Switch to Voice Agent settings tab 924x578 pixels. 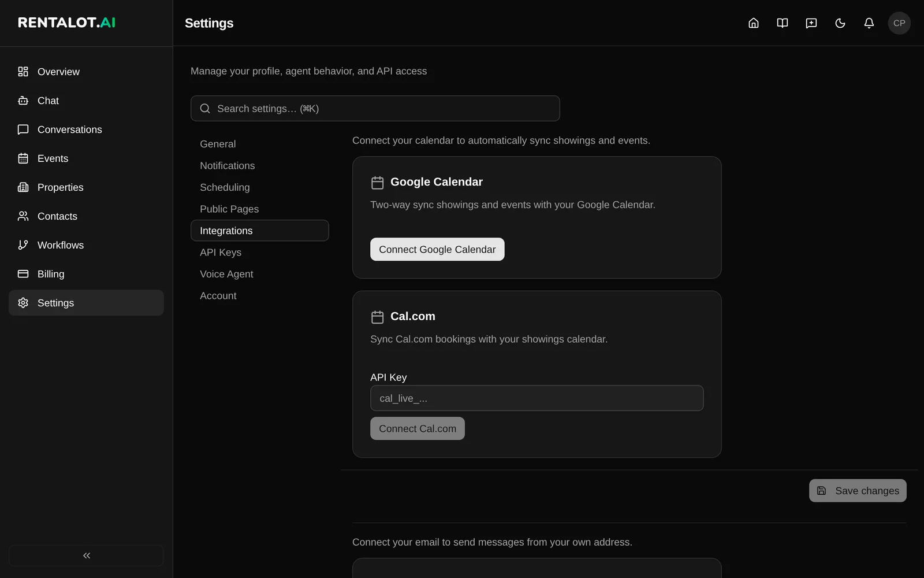tap(260, 274)
